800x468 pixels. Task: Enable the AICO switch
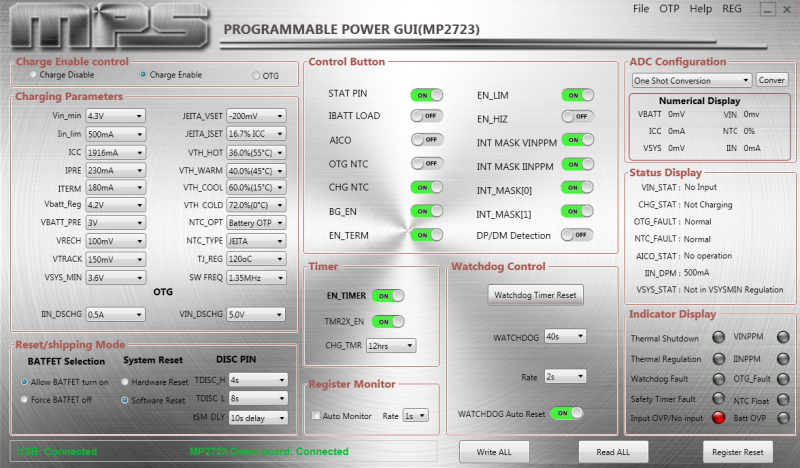pyautogui.click(x=427, y=139)
